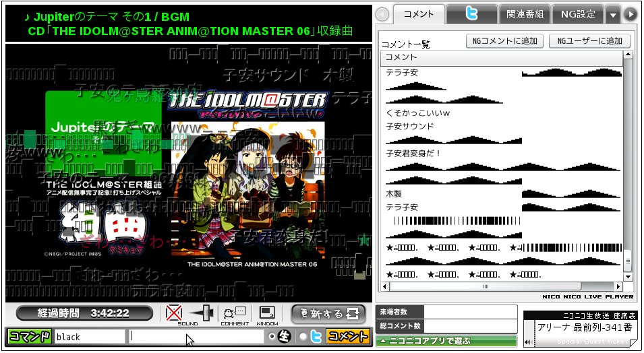The height and width of the screenshot is (353, 644).
Task: Click the comment list scroll-up arrow
Action: click(x=628, y=55)
